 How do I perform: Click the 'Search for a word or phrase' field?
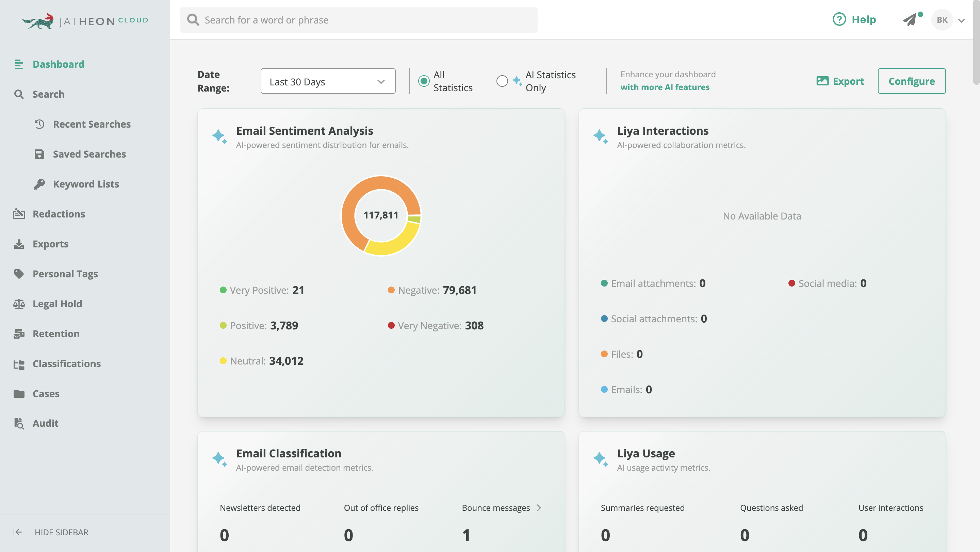click(359, 20)
